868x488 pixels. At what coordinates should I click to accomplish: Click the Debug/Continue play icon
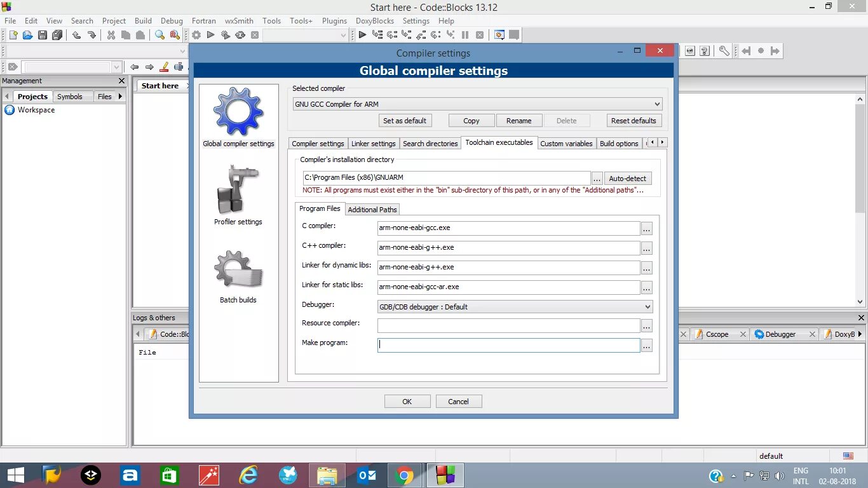pos(362,36)
